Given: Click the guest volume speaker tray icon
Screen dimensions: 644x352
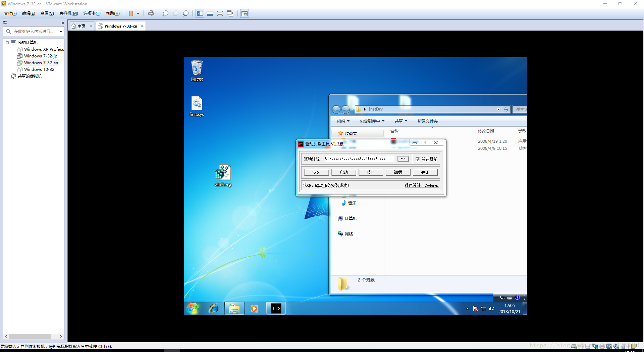Looking at the screenshot, I should pos(492,309).
